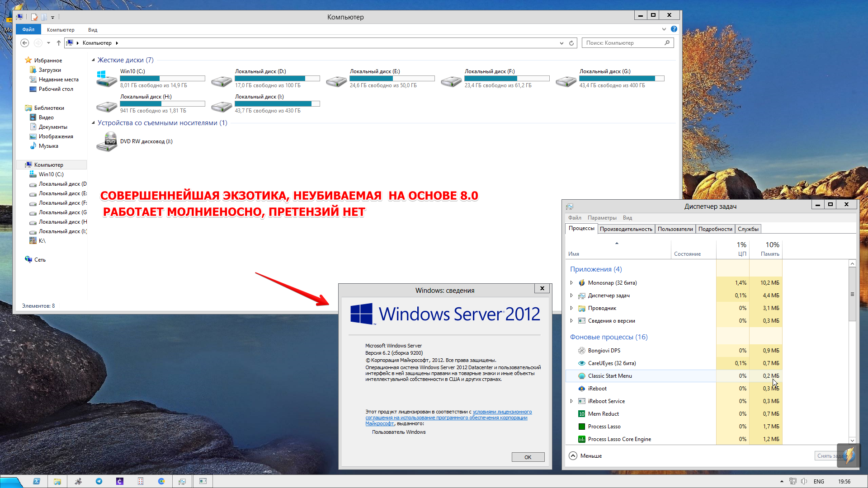Switch to the Производительность tab
Screen dimensions: 868x488
tap(626, 229)
